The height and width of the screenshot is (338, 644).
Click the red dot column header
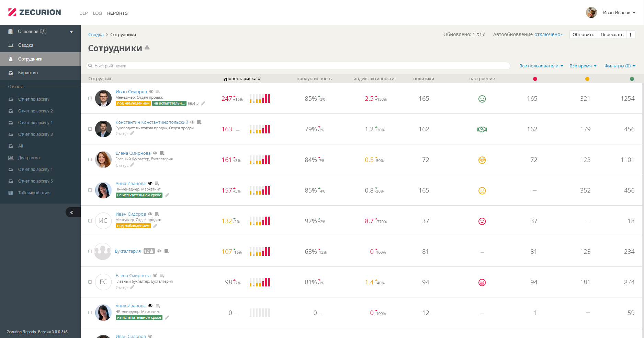(x=535, y=79)
